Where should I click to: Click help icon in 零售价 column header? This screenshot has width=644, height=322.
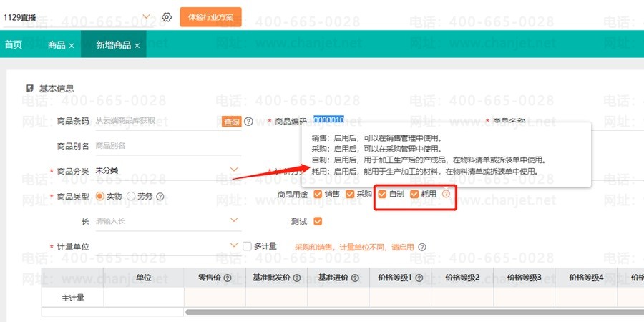click(x=227, y=278)
